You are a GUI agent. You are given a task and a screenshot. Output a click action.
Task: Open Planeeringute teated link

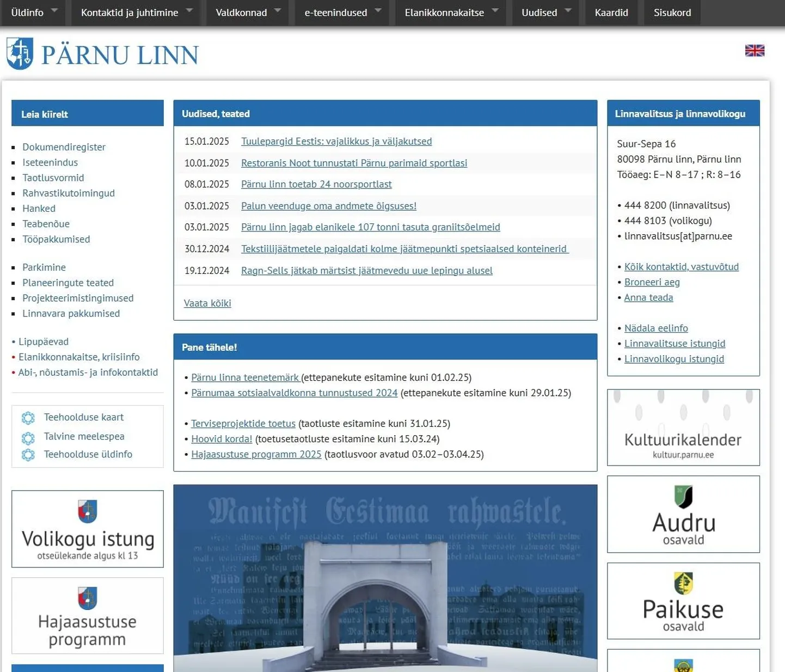(x=68, y=283)
